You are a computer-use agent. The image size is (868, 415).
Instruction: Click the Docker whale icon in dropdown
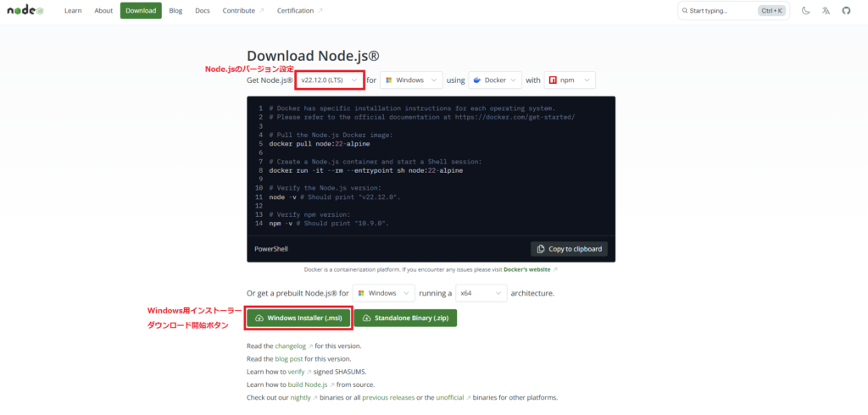point(477,80)
